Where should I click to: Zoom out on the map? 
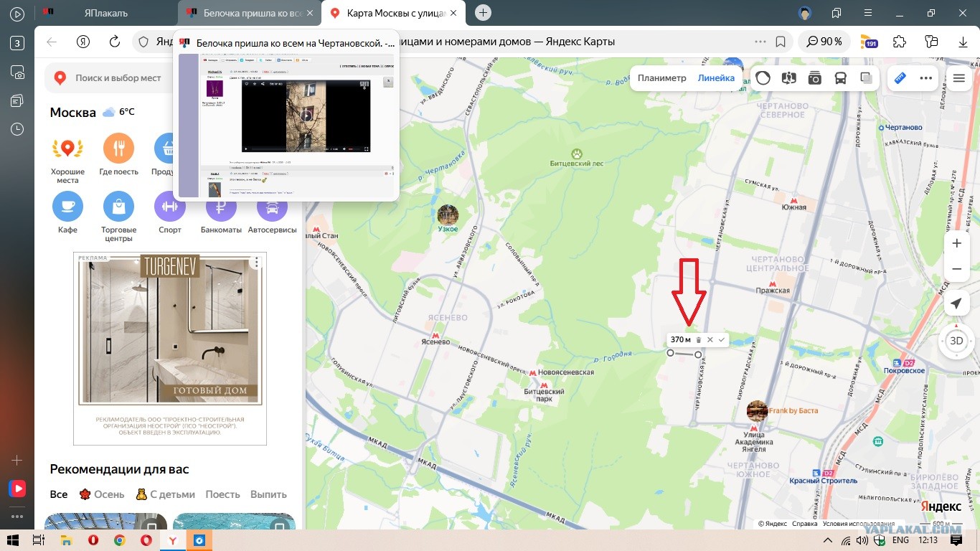[x=956, y=269]
